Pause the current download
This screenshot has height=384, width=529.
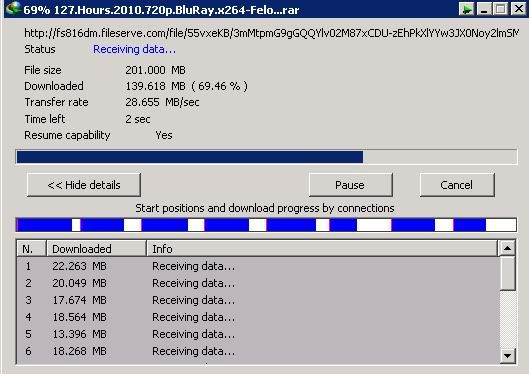(351, 185)
